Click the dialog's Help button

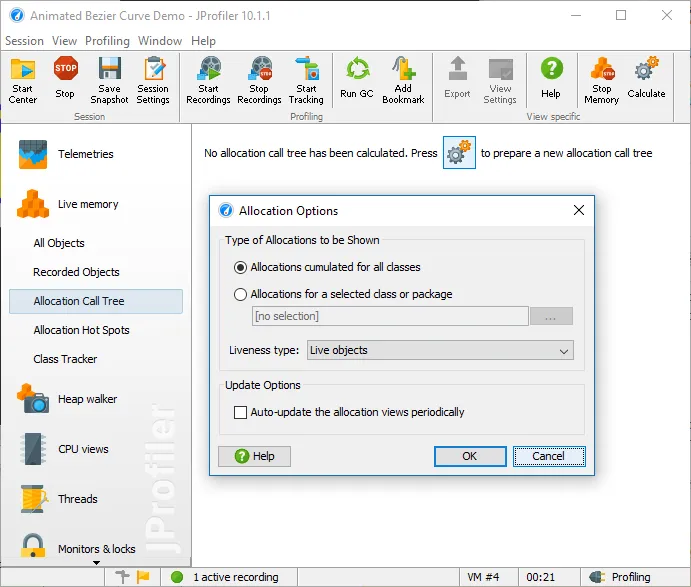tap(254, 456)
